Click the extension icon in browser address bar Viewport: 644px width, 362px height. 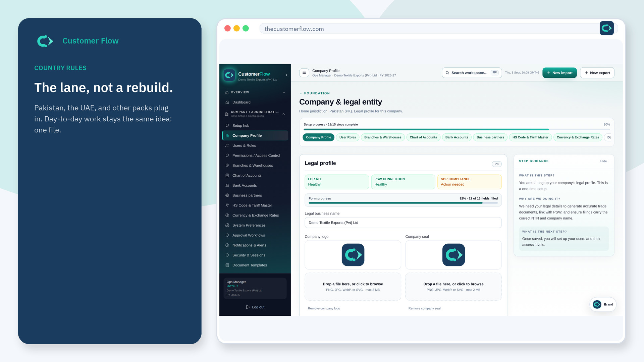(607, 28)
